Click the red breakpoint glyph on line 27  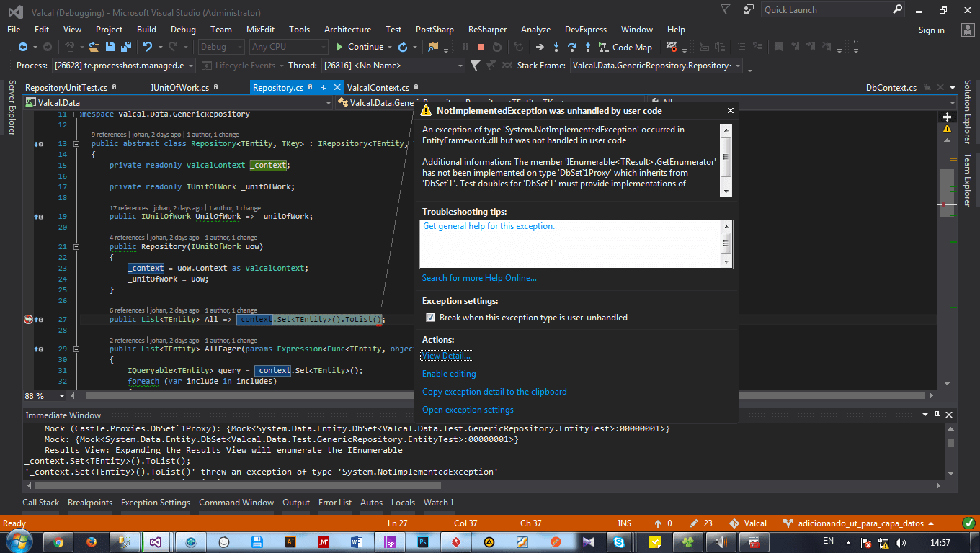28,319
